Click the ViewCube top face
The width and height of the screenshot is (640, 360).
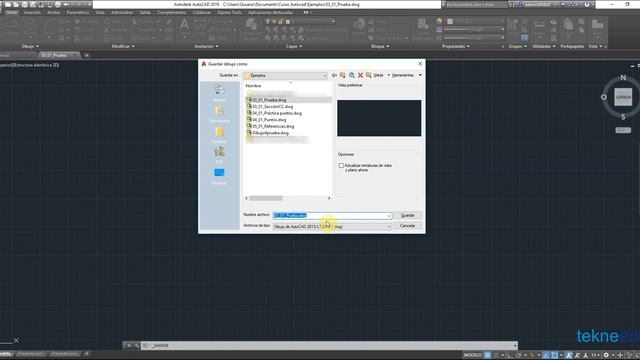coord(623,97)
